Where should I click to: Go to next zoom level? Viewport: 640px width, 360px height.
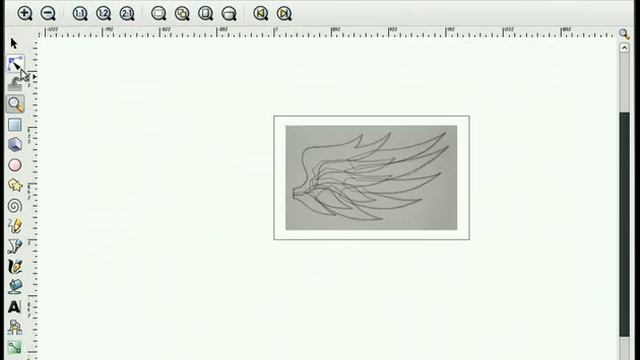pyautogui.click(x=284, y=13)
